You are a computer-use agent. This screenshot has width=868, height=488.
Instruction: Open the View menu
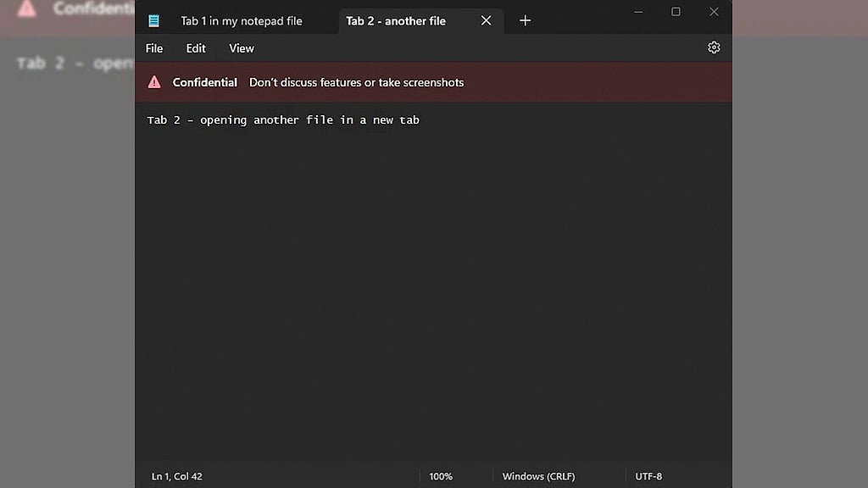tap(242, 48)
